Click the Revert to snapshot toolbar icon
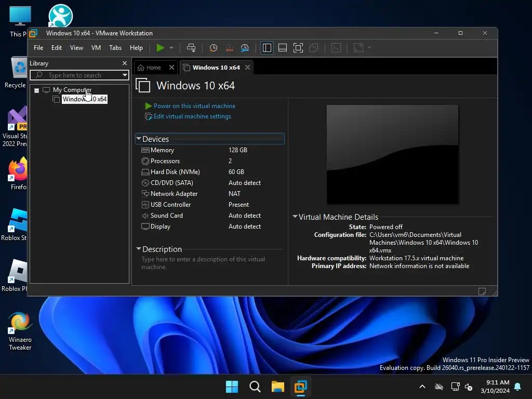The height and width of the screenshot is (399, 532). [x=229, y=48]
